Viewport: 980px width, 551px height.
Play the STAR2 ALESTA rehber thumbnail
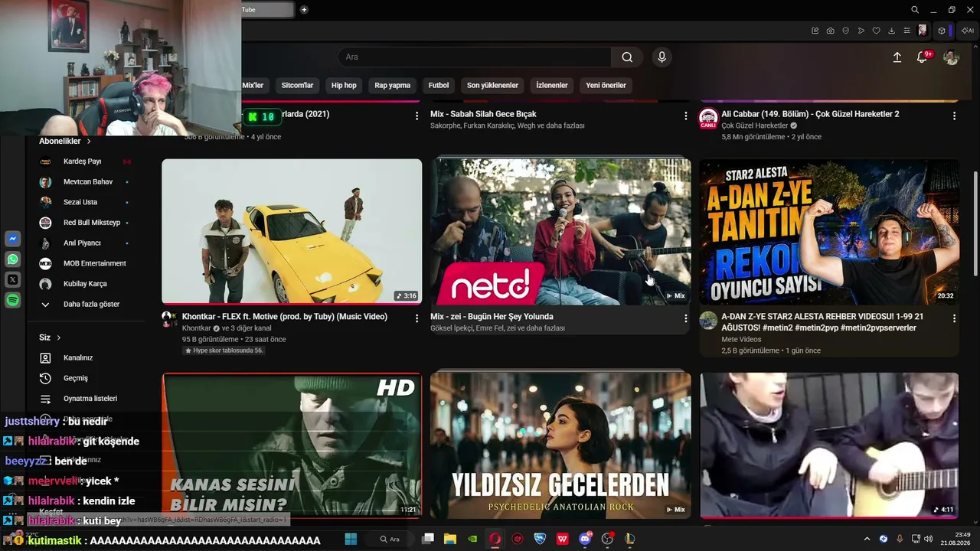[x=829, y=232]
